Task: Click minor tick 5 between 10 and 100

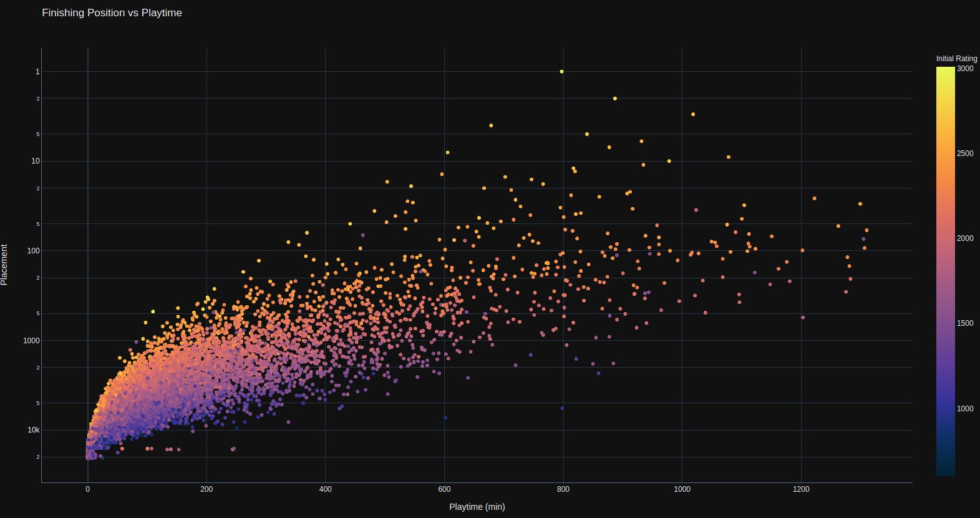Action: click(x=38, y=224)
